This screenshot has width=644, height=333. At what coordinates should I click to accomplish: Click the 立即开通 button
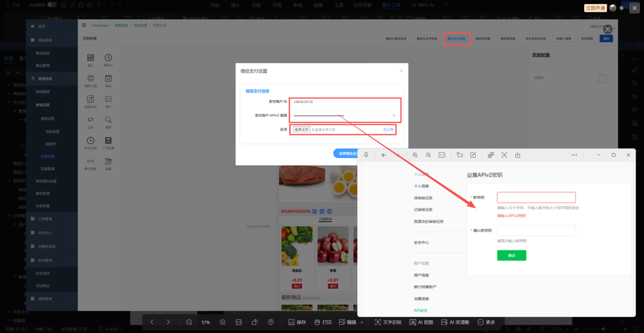point(595,8)
